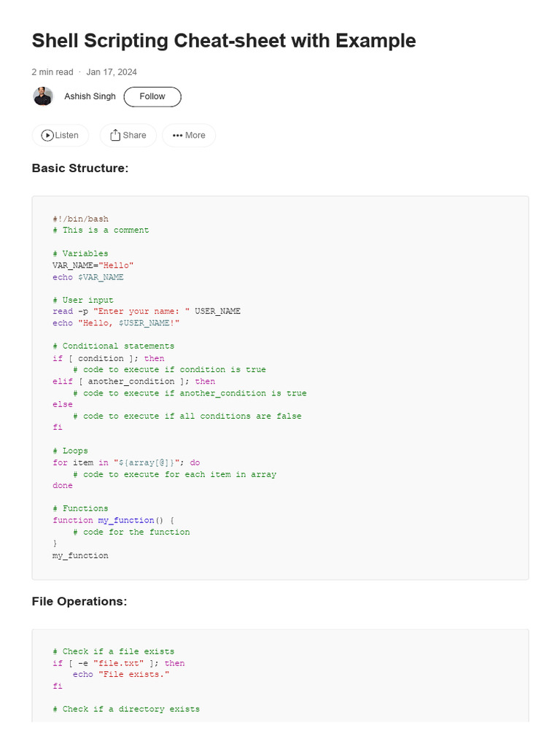Select the 'Basic Structure:' heading
The image size is (560, 747).
(x=80, y=169)
